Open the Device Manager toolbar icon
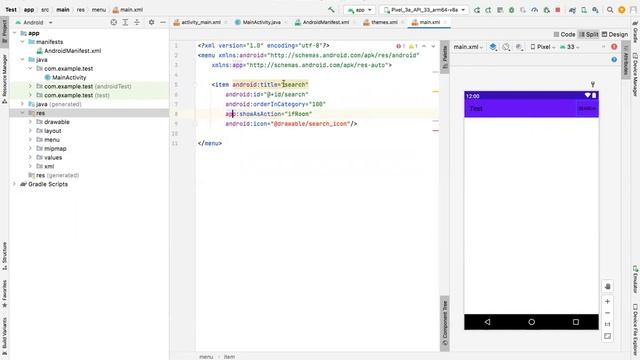Viewport: 640px width, 360px height. click(x=584, y=10)
